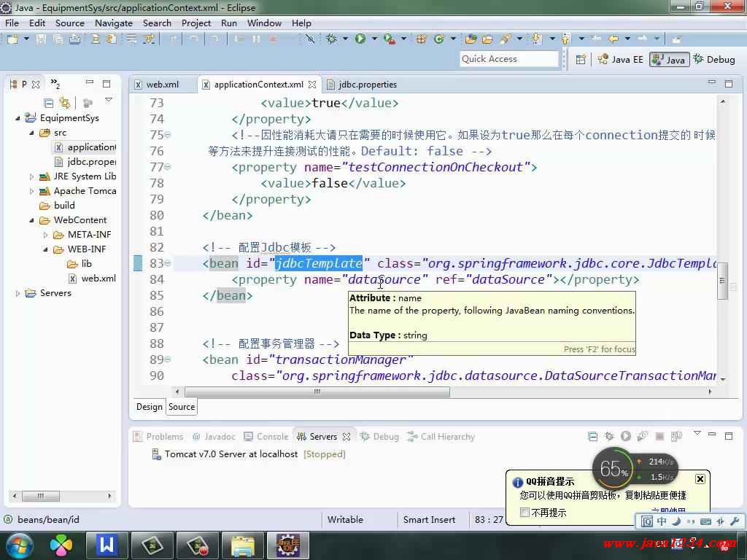Open the New wizard dropdown arrow
Image resolution: width=747 pixels, height=560 pixels.
(x=26, y=39)
